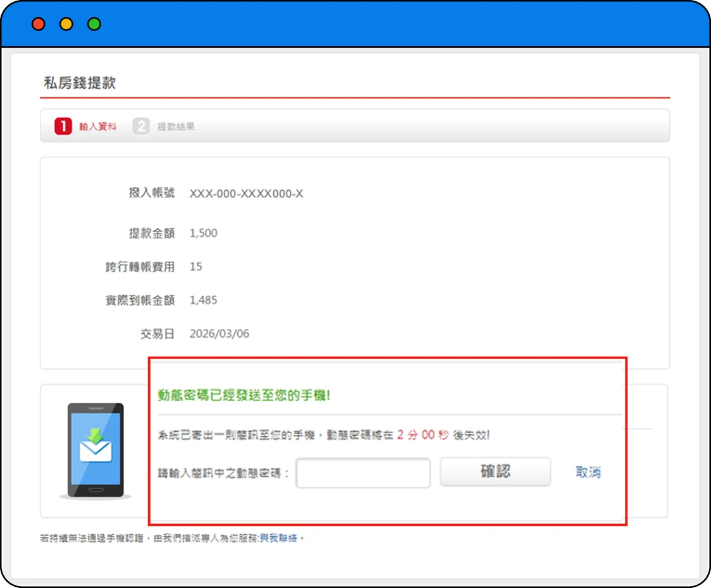Click the transfer fee value 15
Image resolution: width=711 pixels, height=588 pixels.
pyautogui.click(x=196, y=267)
